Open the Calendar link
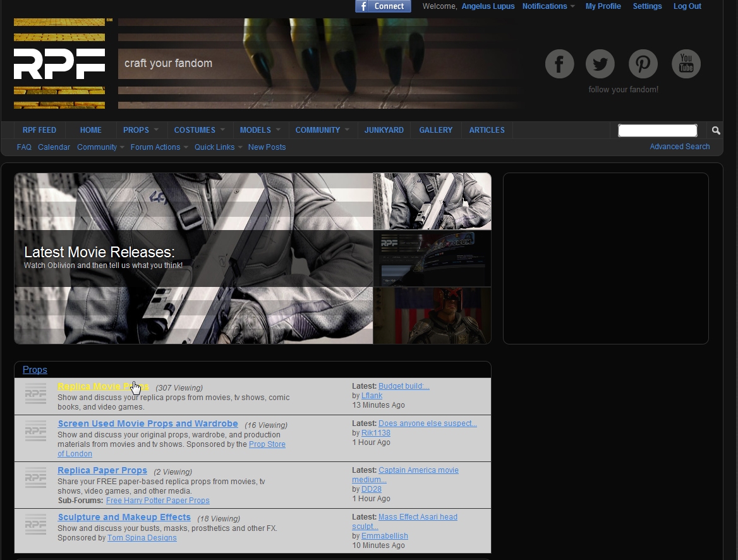Image resolution: width=738 pixels, height=560 pixels. pos(54,147)
